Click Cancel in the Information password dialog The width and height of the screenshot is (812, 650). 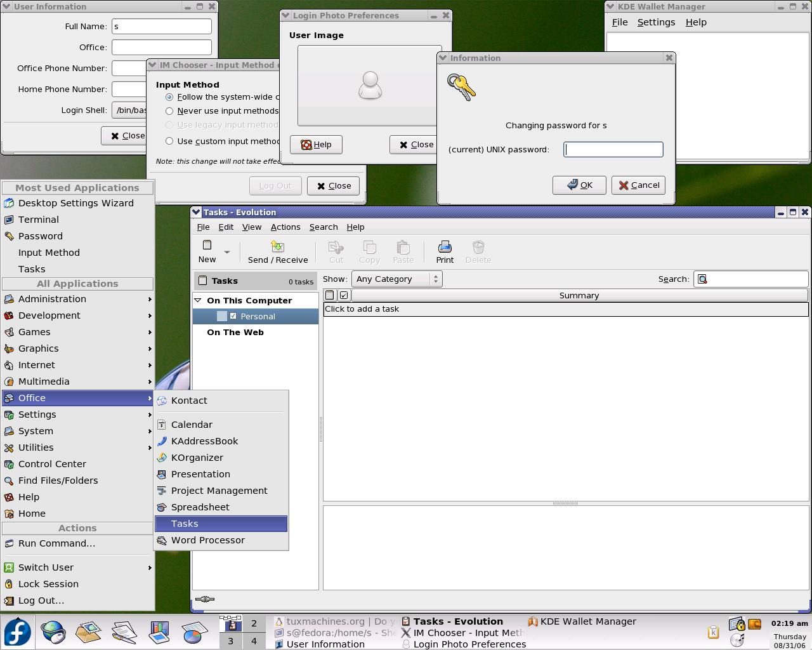(638, 185)
